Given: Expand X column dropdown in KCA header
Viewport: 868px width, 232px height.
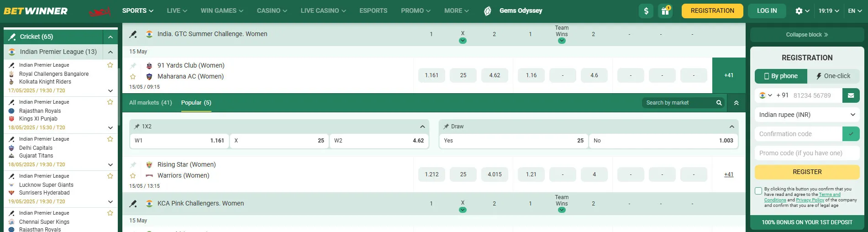Looking at the screenshot, I should [463, 210].
